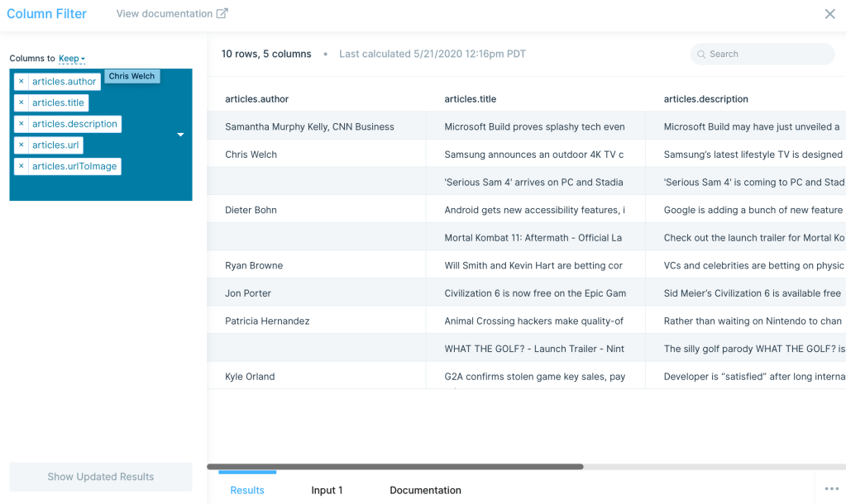Open the three-dots more options menu
This screenshot has width=846, height=504.
tap(831, 489)
